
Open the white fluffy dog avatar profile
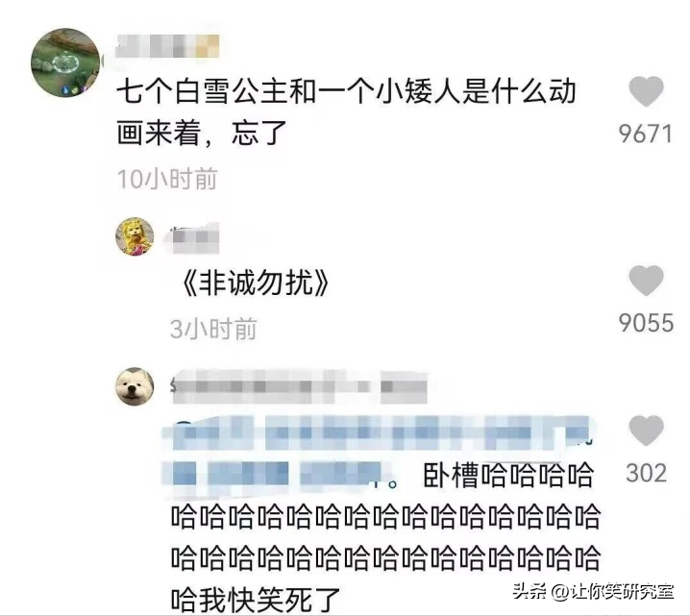135,386
